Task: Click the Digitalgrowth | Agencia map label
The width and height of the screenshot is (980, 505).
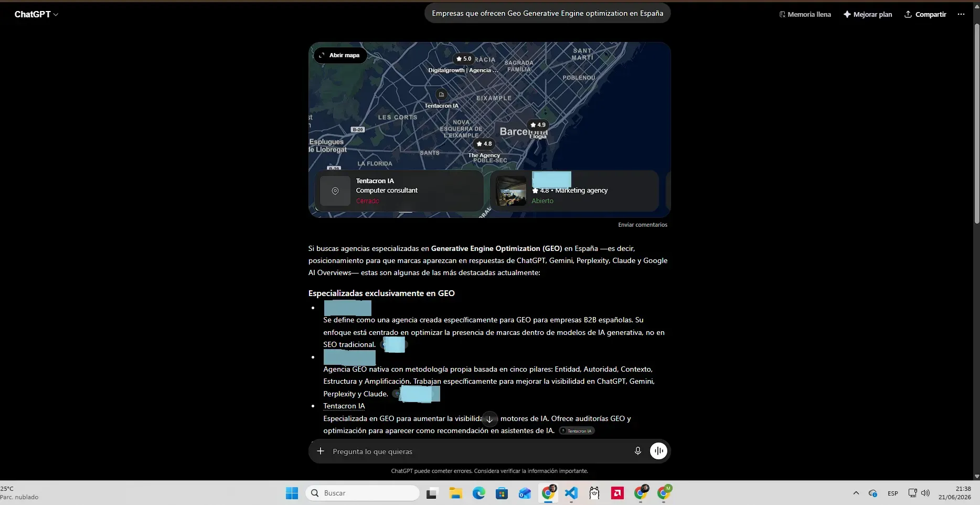Action: (x=463, y=70)
